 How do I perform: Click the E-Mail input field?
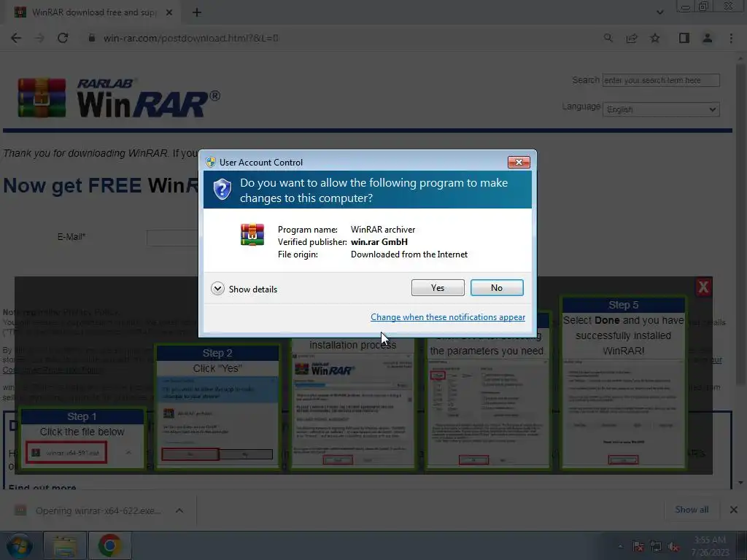(x=172, y=238)
